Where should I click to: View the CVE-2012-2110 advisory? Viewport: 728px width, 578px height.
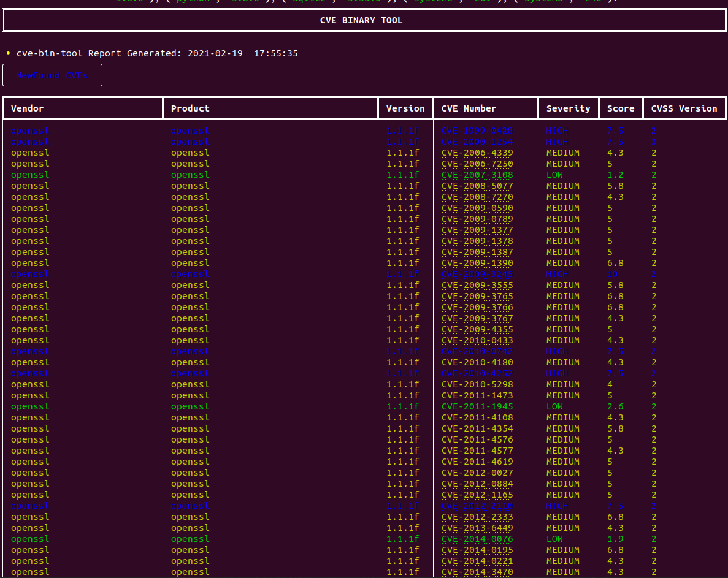[477, 506]
